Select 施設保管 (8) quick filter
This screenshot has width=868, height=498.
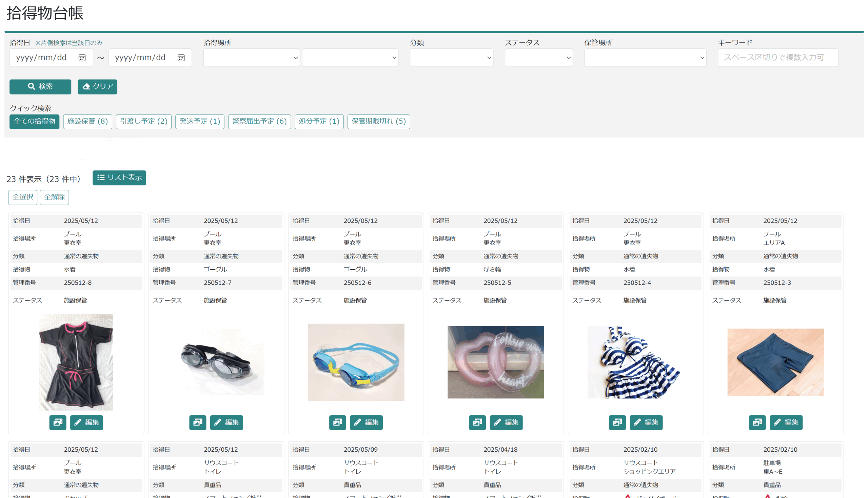(87, 121)
